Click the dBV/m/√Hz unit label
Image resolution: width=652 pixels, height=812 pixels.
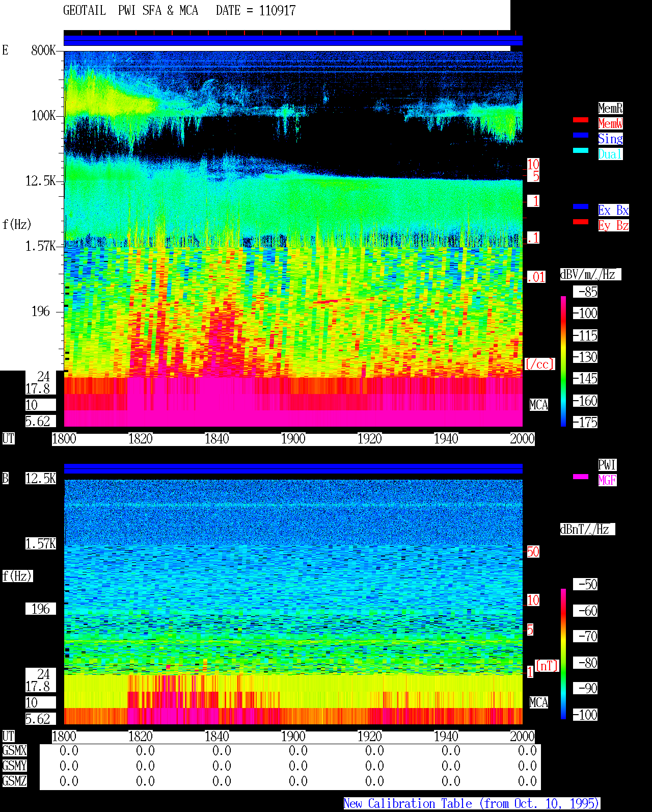590,274
